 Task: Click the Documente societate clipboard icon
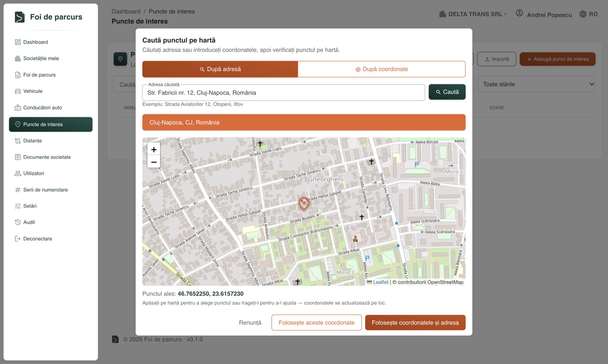click(x=18, y=157)
